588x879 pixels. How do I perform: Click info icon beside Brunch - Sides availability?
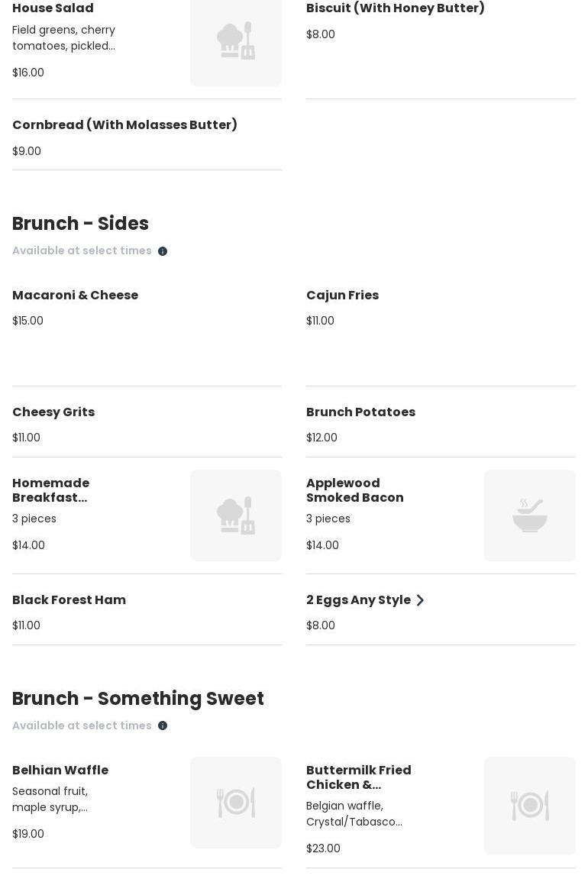coord(163,251)
